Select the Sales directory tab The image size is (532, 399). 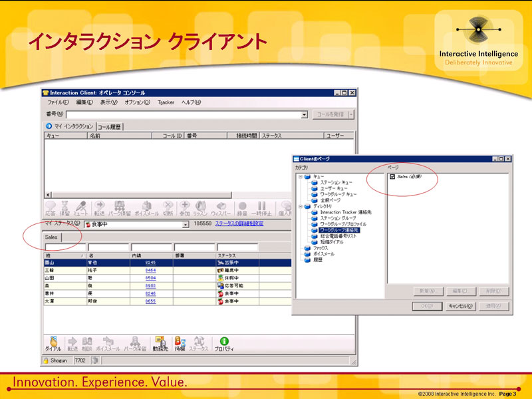click(x=52, y=237)
